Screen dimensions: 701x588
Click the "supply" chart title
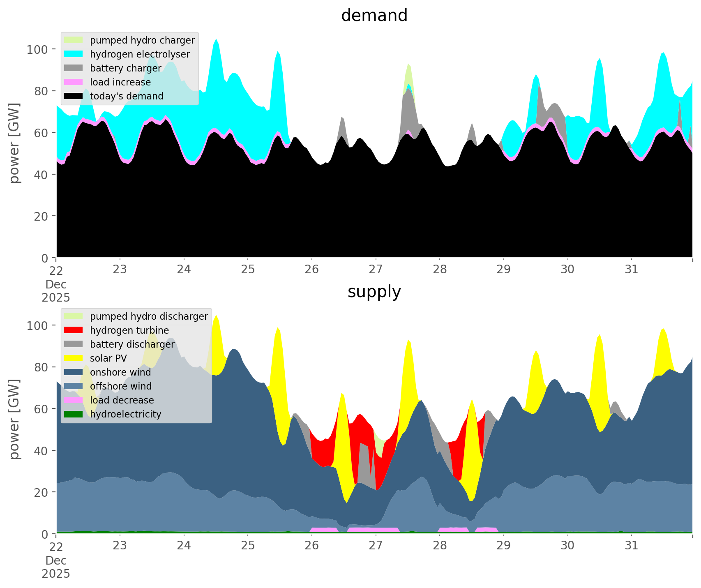click(374, 292)
